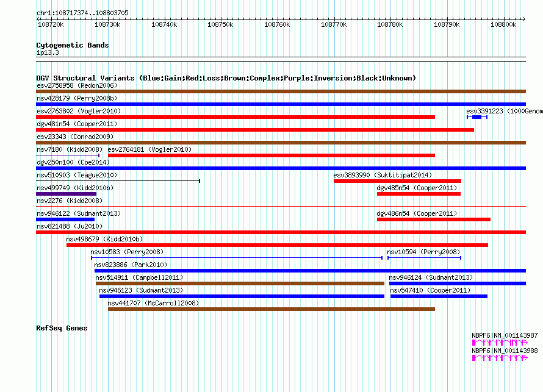Click the NBPF6|NM_001143987 gene label
The width and height of the screenshot is (543, 392).
[x=505, y=335]
